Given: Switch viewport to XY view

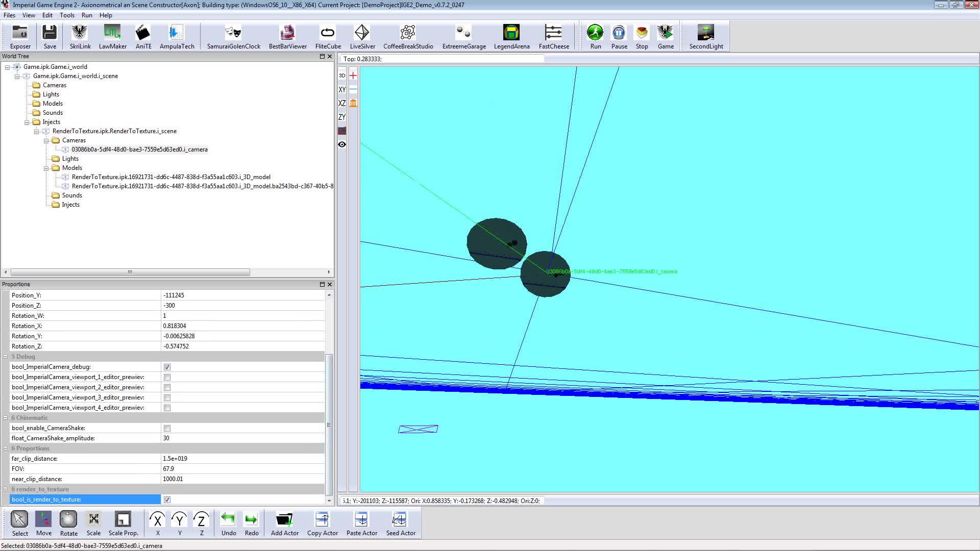Looking at the screenshot, I should (342, 89).
